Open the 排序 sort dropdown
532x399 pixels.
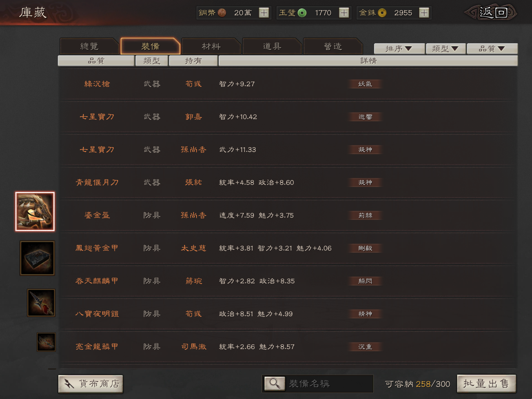click(399, 49)
